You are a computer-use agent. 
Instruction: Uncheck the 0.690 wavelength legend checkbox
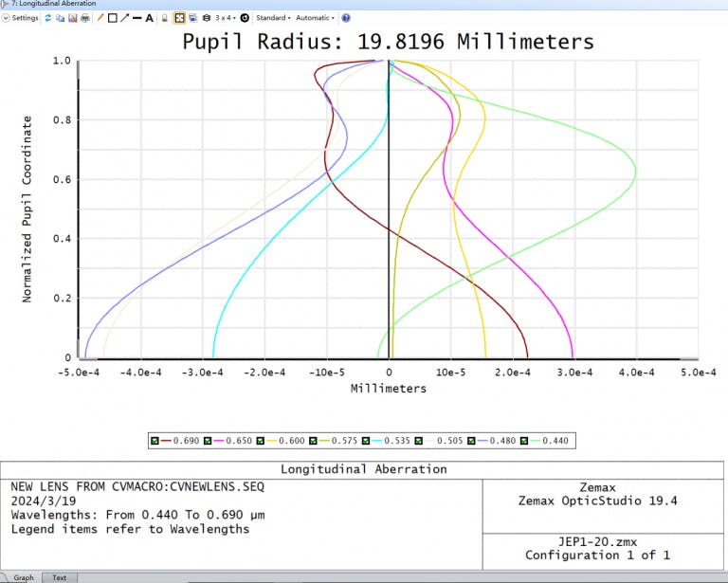click(155, 441)
